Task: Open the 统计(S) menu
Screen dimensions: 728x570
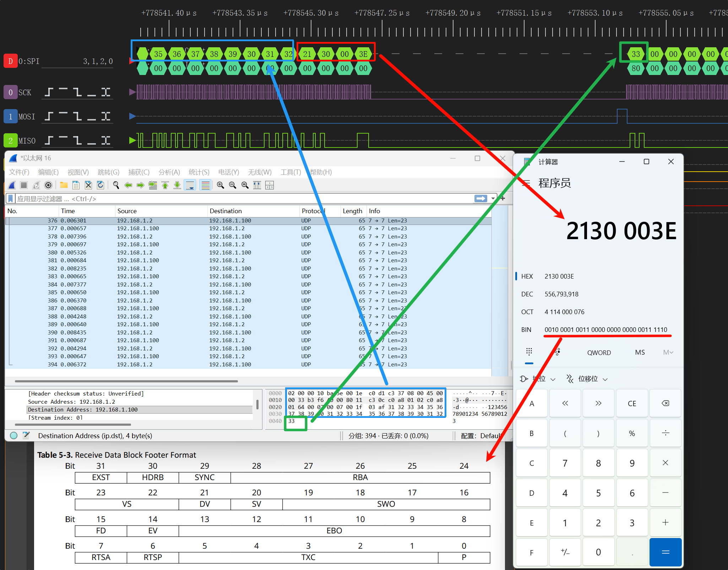Action: (199, 172)
